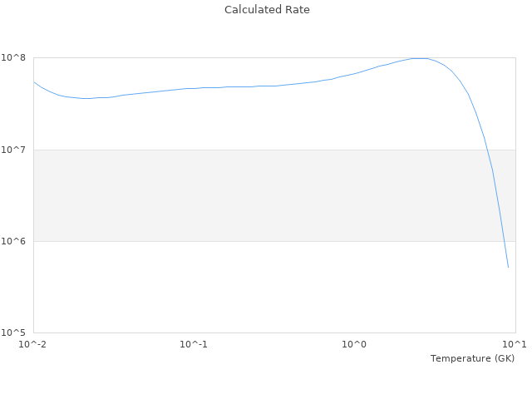Select the 10^5 y-axis label
The width and height of the screenshot is (532, 399).
pos(15,333)
